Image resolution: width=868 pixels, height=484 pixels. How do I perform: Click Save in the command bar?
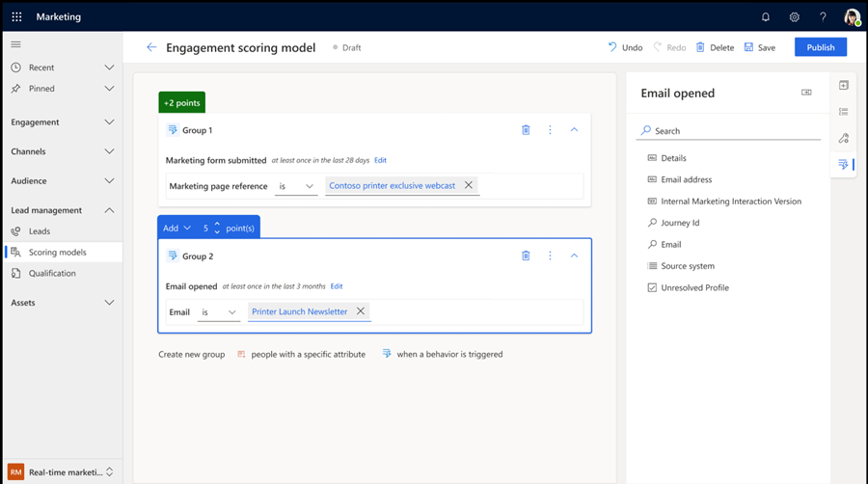(x=760, y=47)
